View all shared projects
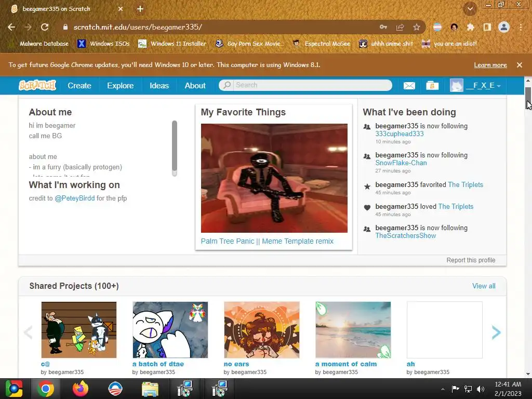 coord(484,286)
